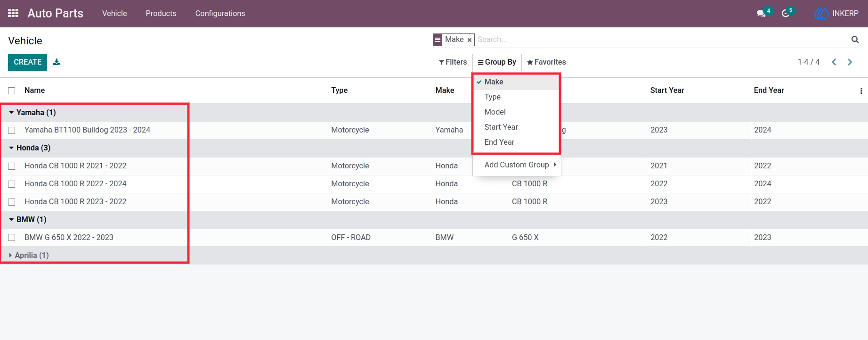Select Honda CB 1000 R 2022 - 2024 checkbox
Screen dimensions: 868x340
[12, 184]
